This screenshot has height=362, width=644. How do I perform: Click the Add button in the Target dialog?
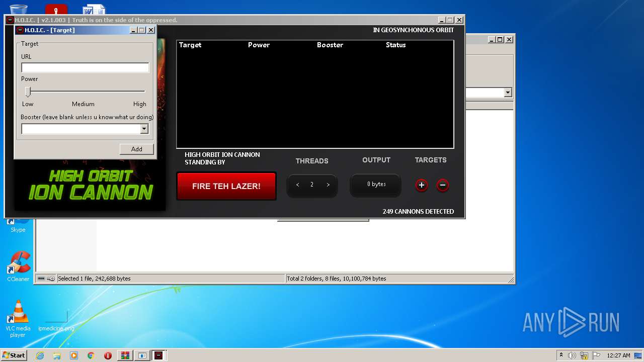tap(136, 149)
